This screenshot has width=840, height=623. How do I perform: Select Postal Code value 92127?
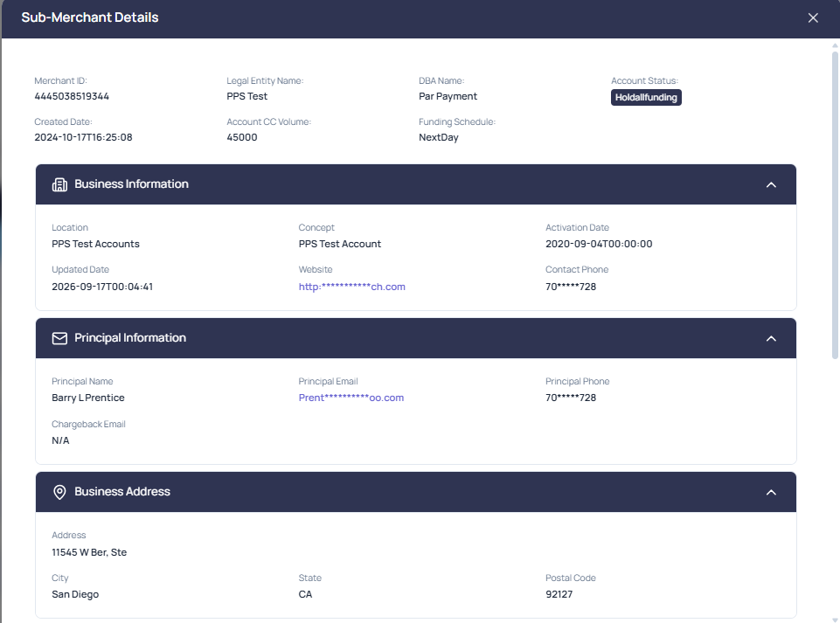(x=559, y=595)
